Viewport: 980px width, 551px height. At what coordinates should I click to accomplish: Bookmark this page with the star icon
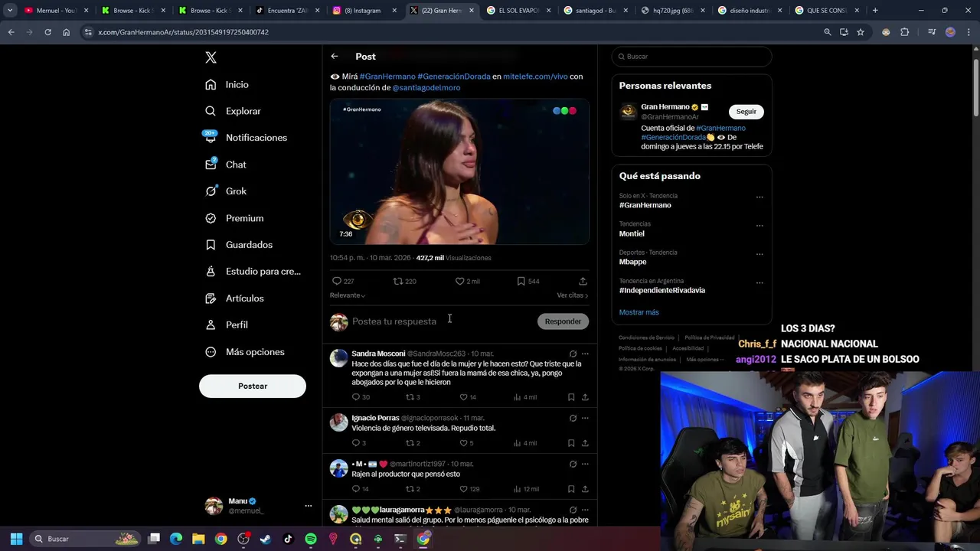coord(861,32)
